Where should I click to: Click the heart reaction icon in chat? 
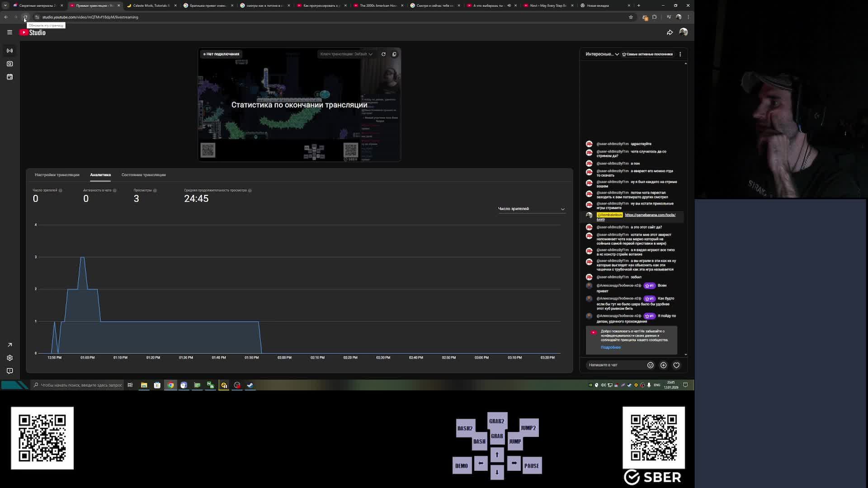676,365
